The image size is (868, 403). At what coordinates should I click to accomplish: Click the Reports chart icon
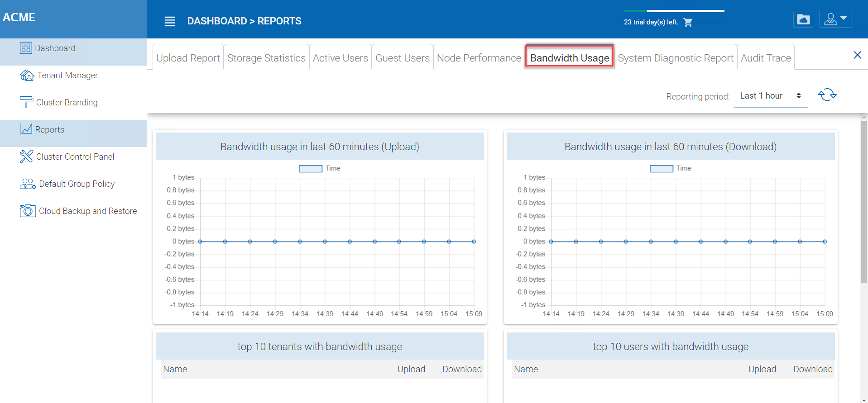(x=26, y=129)
